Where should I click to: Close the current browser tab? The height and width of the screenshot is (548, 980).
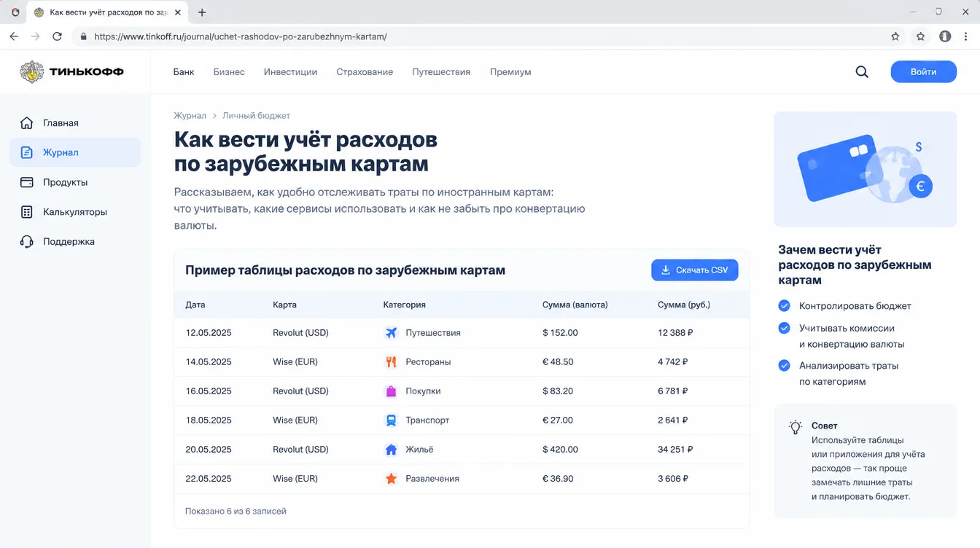[x=178, y=12]
